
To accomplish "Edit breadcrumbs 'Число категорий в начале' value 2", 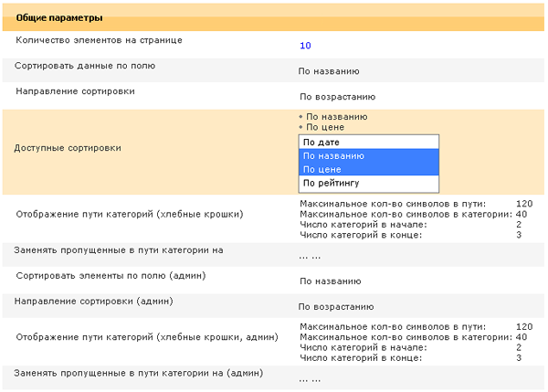I will 518,224.
